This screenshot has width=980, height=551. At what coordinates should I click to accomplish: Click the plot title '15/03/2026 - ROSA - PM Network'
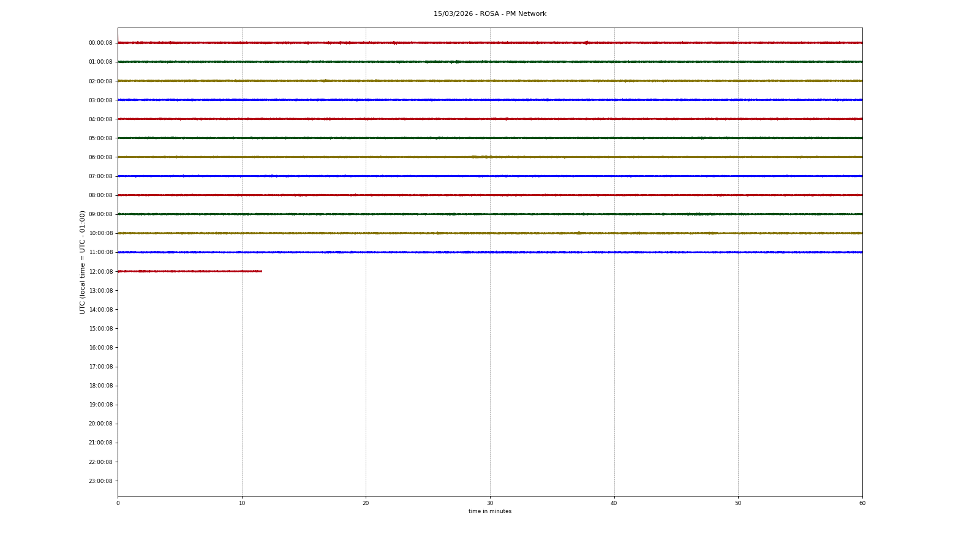(489, 14)
